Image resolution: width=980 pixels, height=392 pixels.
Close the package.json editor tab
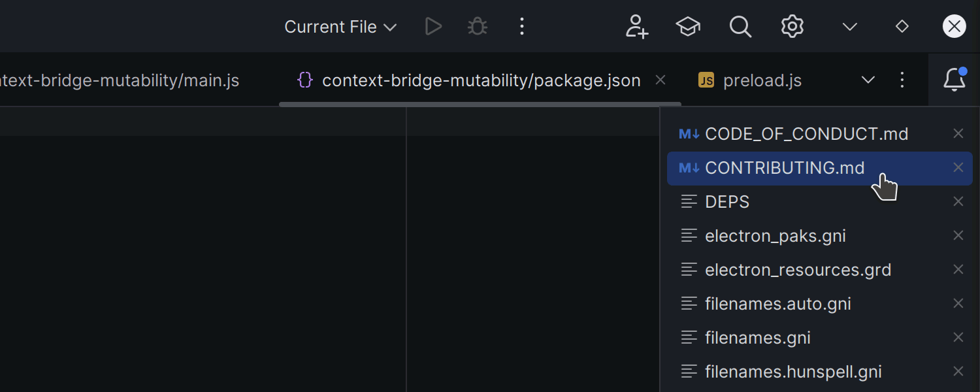tap(660, 80)
